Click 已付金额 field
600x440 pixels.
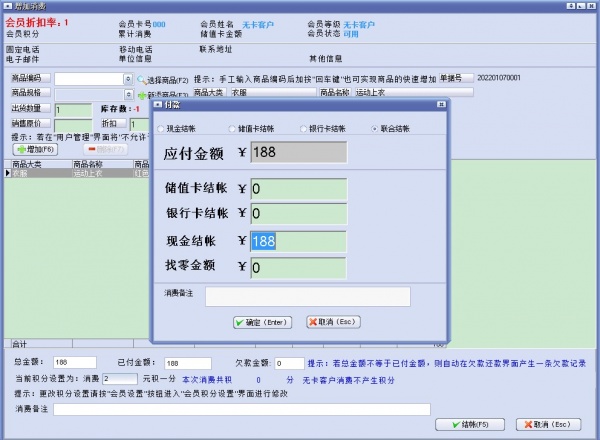click(x=188, y=363)
